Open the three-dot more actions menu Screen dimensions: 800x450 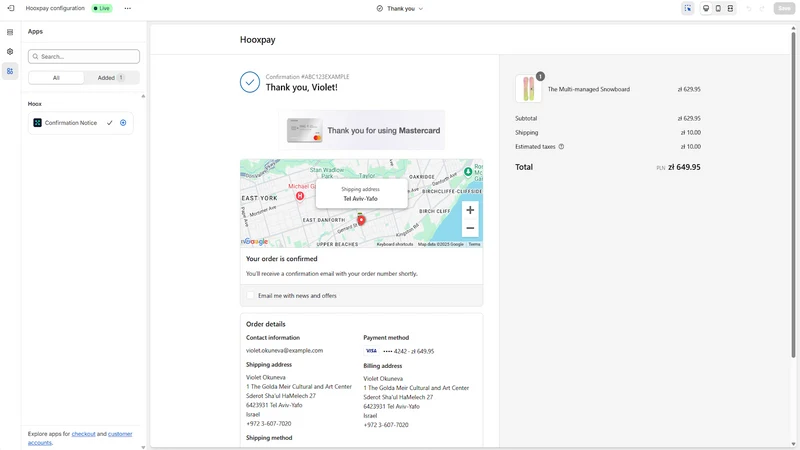coord(128,8)
